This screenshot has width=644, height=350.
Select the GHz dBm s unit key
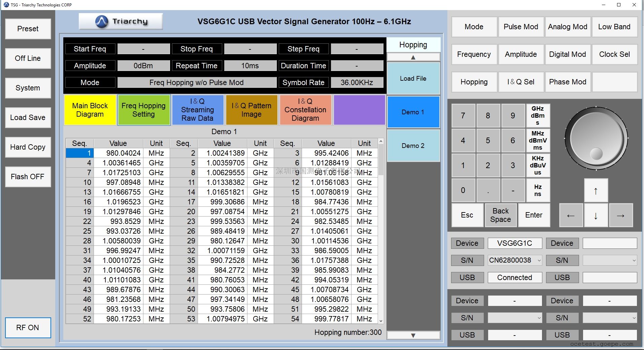tap(538, 116)
